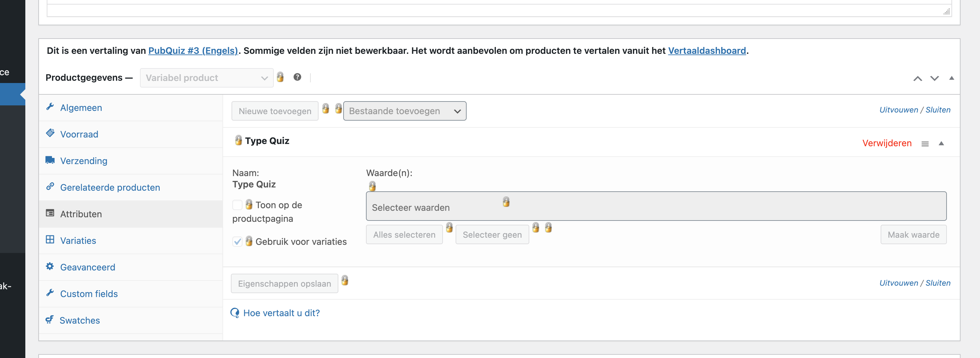Open the Vertaaldashboard link
980x358 pixels.
click(x=707, y=51)
